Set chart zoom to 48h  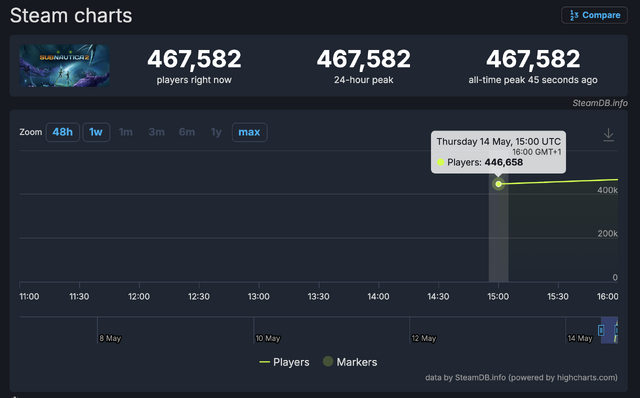tap(62, 132)
